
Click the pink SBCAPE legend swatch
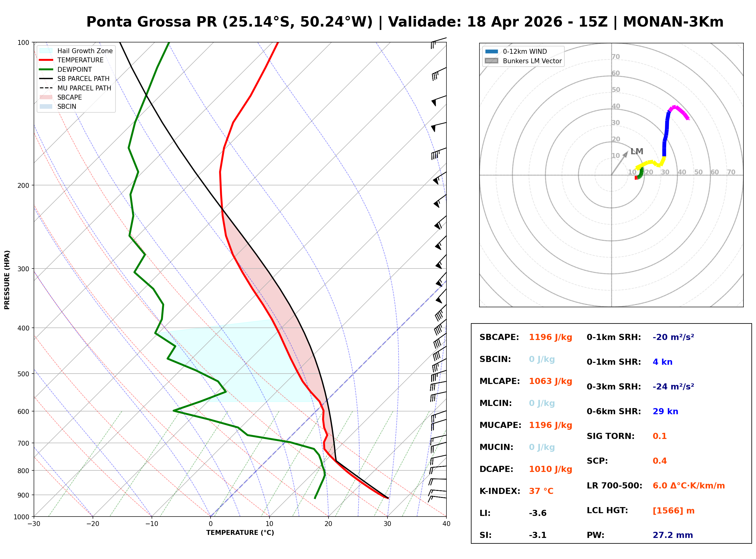[x=46, y=97]
